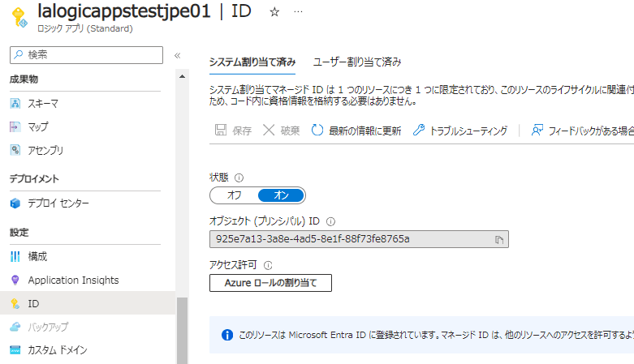Screen dimensions: 634x364
Task: Switch to システム割り当て済み tab
Action: click(x=252, y=62)
